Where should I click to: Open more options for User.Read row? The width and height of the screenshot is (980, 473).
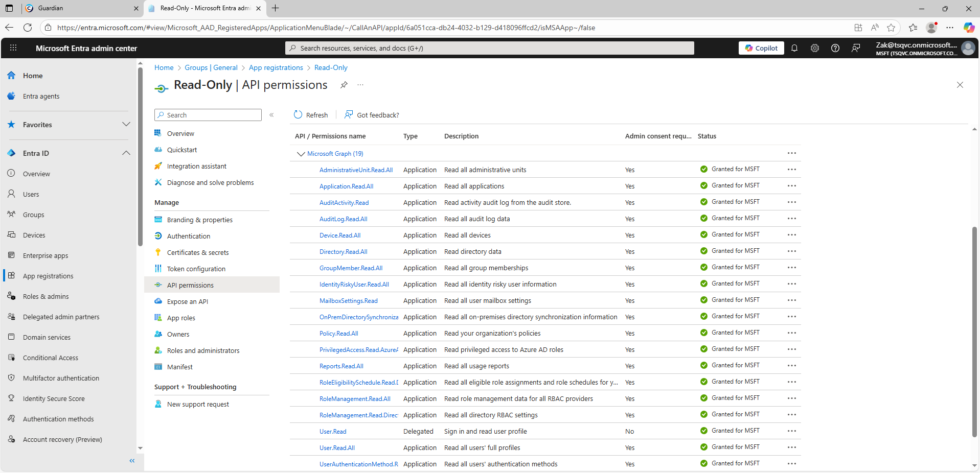791,431
